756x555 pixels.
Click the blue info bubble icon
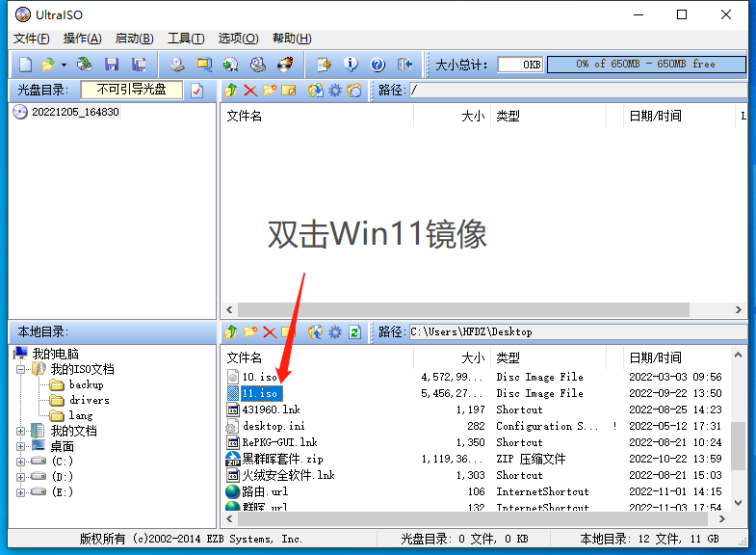pos(351,65)
